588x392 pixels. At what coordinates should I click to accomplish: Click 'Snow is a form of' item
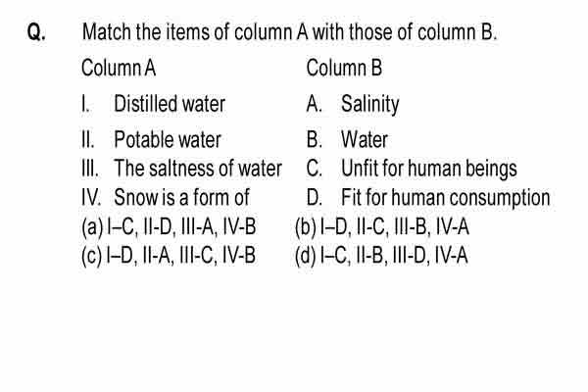pyautogui.click(x=181, y=197)
